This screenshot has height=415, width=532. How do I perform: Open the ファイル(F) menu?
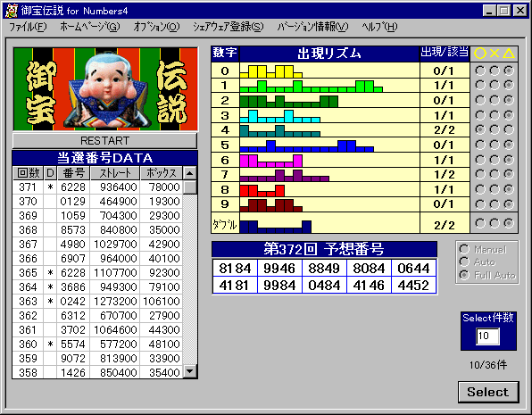point(28,27)
